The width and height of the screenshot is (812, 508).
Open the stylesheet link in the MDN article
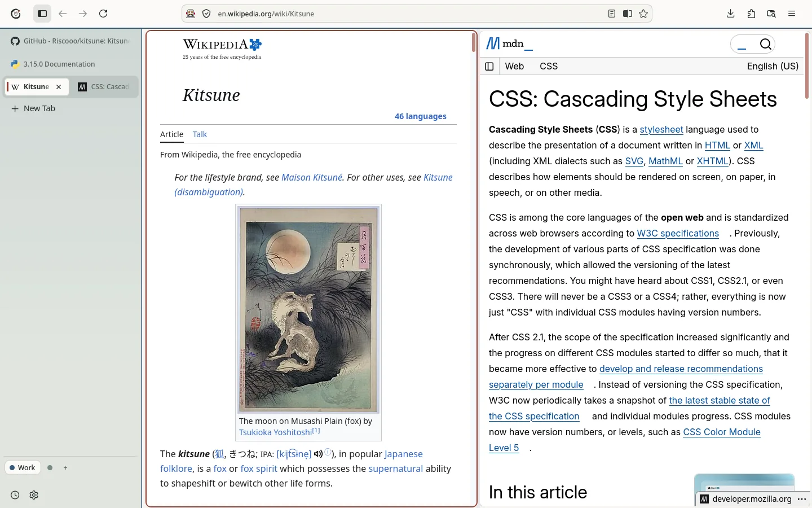coord(661,130)
